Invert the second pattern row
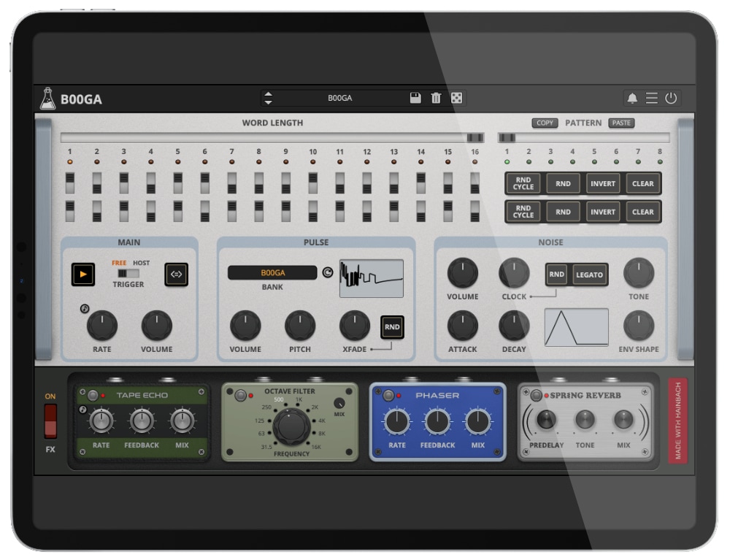 point(602,212)
